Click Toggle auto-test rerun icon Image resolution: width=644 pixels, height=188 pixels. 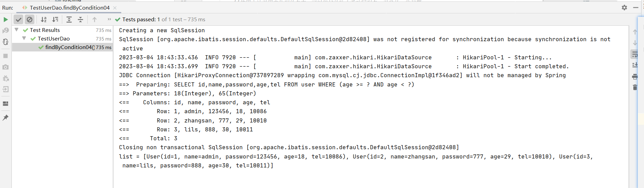click(x=6, y=42)
